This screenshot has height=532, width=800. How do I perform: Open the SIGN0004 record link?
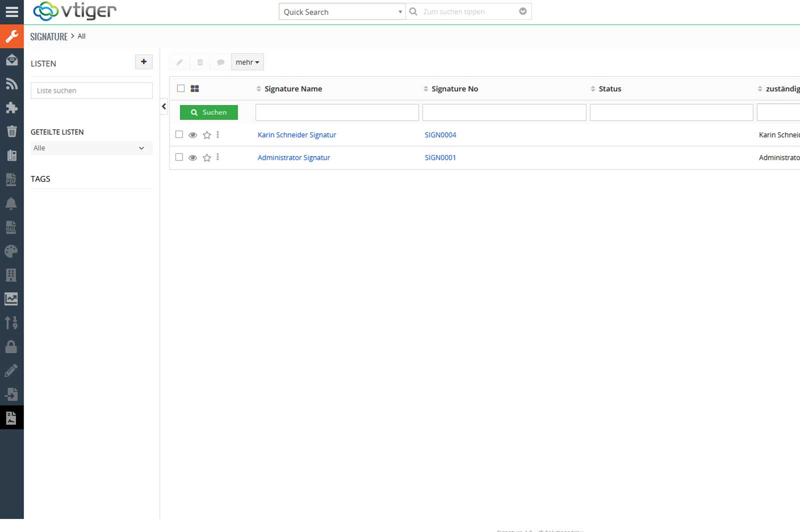click(x=440, y=135)
